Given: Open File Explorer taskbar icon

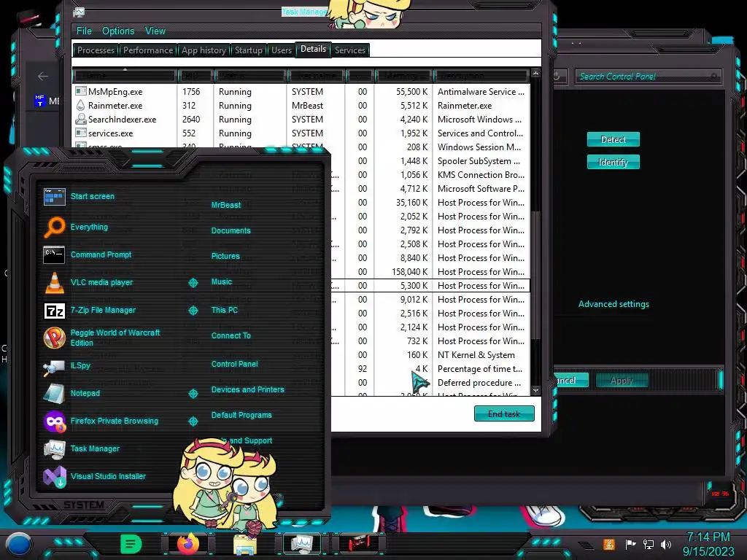Looking at the screenshot, I should 245,544.
